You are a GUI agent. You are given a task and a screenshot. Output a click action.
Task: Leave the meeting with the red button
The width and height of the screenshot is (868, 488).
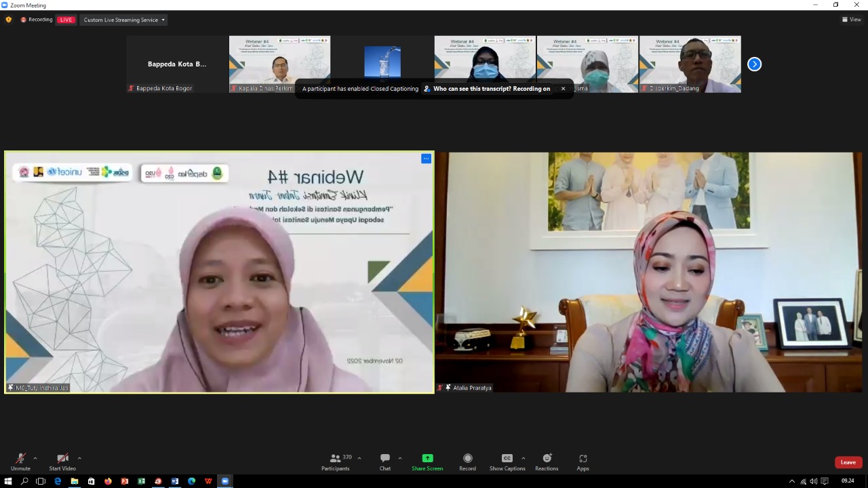point(848,462)
